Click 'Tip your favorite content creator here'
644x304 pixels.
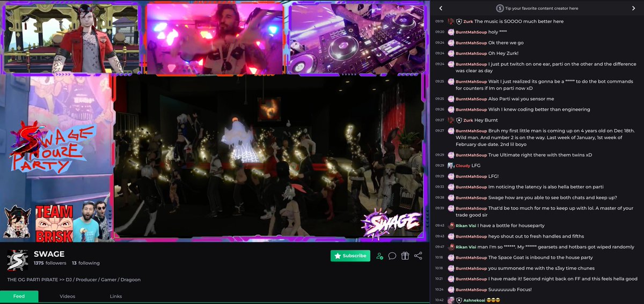click(x=542, y=8)
